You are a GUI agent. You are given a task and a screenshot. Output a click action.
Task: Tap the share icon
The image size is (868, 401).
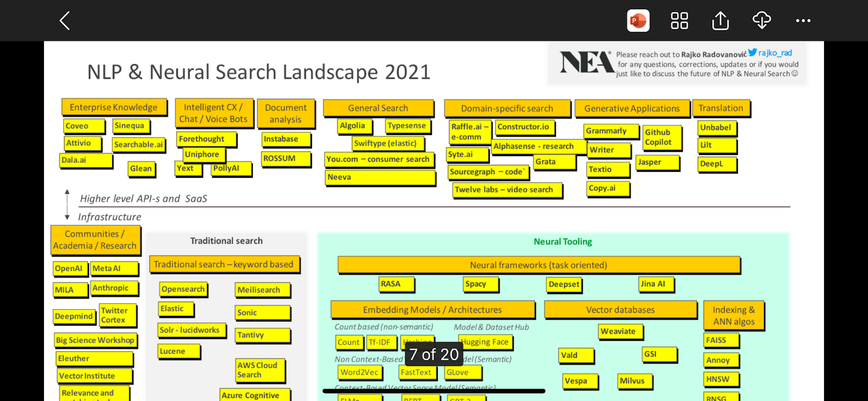coord(720,21)
